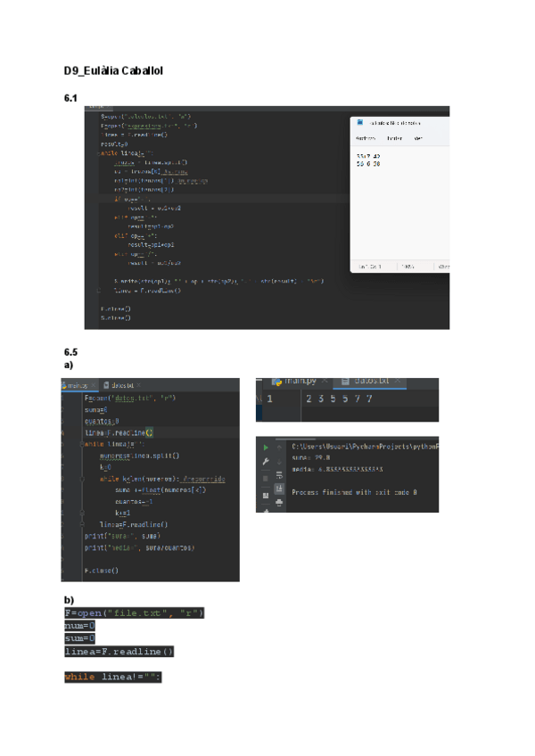This screenshot has width=535, height=756.
Task: Click the 'sum=0' line under b)
Action: [79, 638]
